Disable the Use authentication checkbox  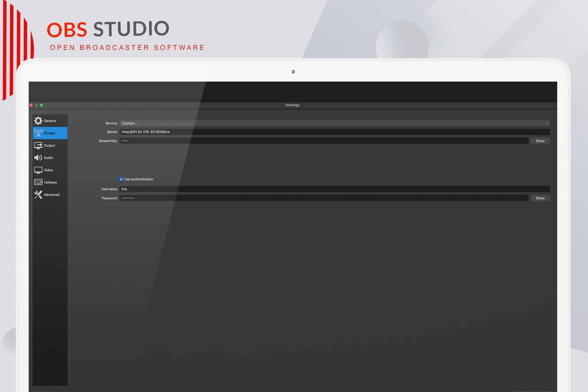click(121, 179)
